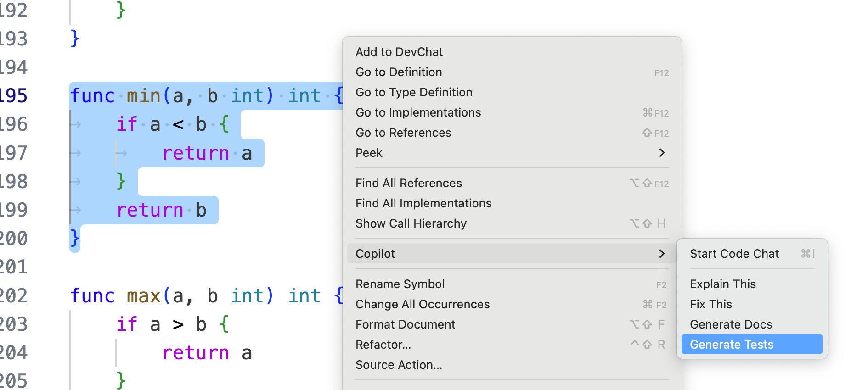Click Add to DevChat
The height and width of the screenshot is (390, 868).
click(x=399, y=52)
